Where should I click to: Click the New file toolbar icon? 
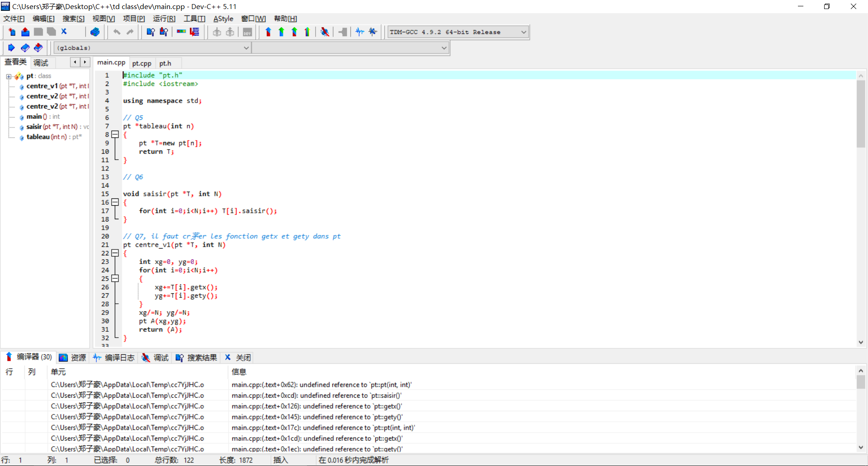tap(12, 32)
